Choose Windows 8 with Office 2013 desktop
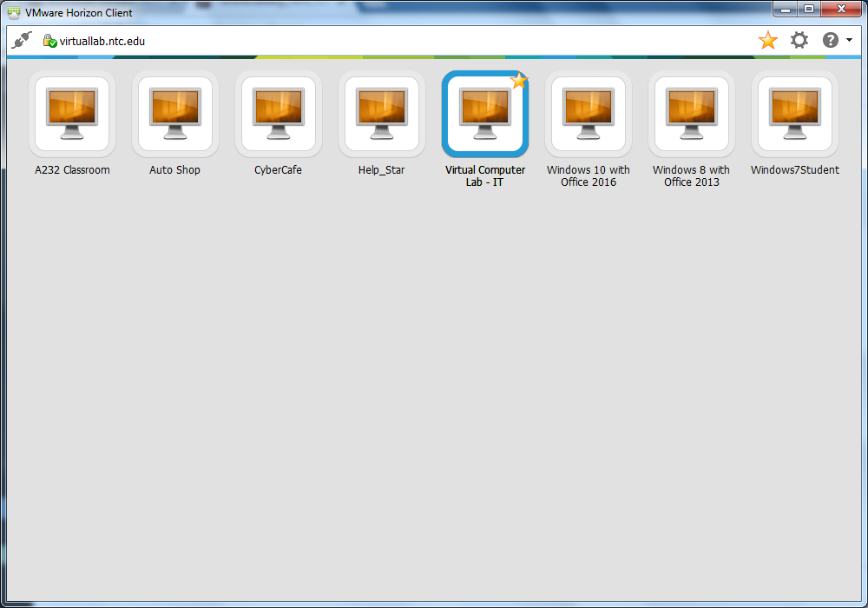868x608 pixels. (x=691, y=114)
